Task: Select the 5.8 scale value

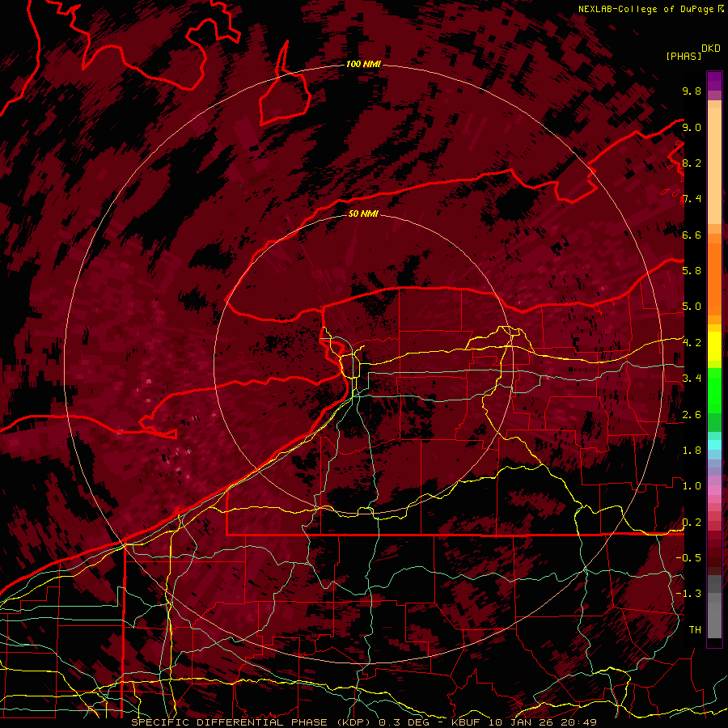Action: [x=692, y=271]
